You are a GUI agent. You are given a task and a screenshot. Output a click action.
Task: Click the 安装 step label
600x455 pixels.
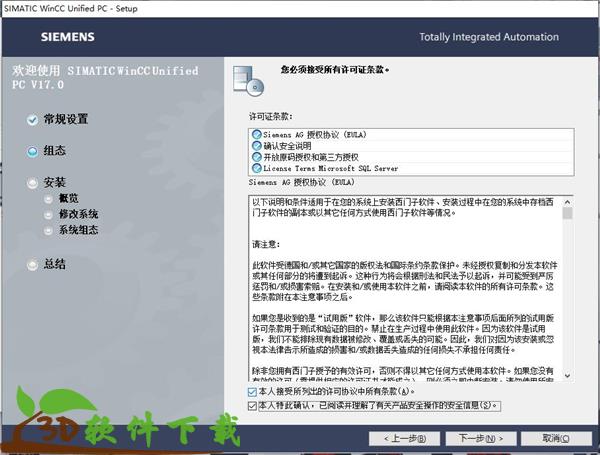pos(54,182)
